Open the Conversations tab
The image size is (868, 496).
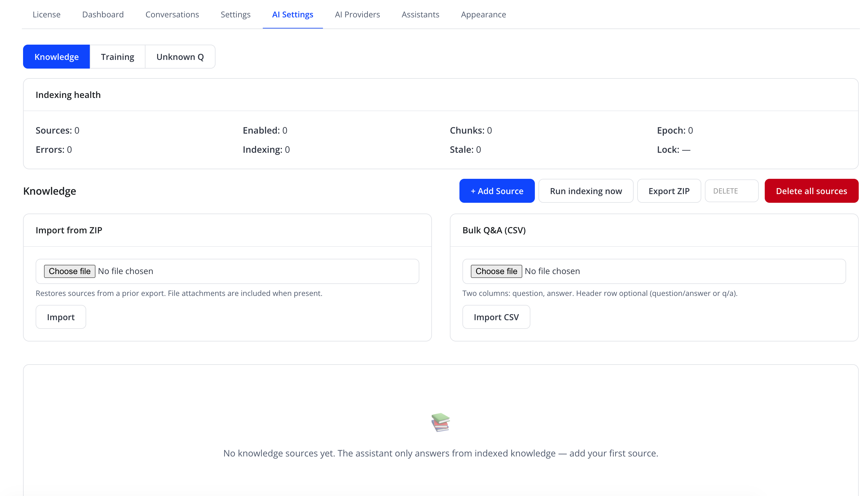click(x=172, y=14)
